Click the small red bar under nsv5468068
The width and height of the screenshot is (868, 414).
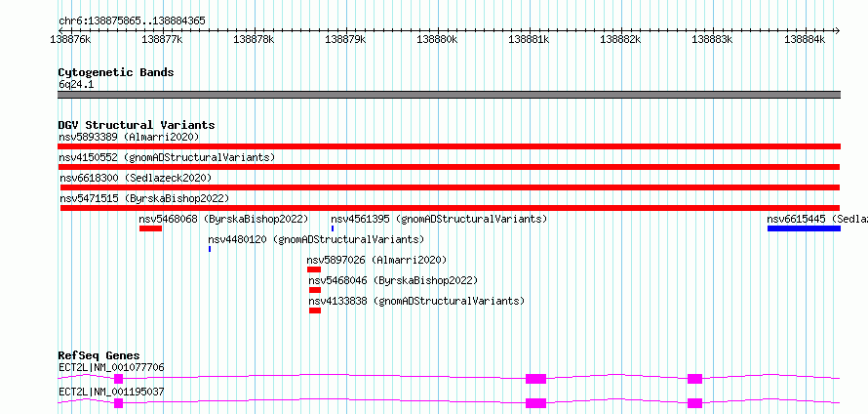coord(150,228)
